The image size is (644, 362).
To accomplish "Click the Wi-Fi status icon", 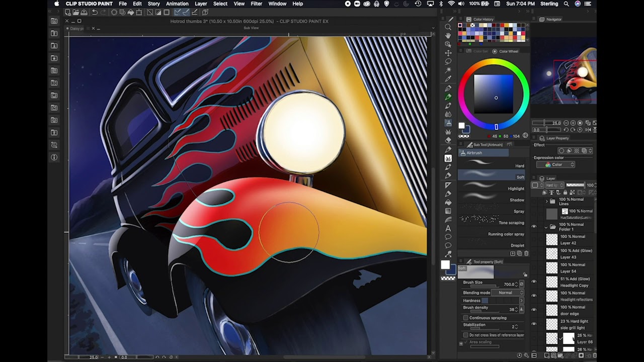I will click(451, 4).
